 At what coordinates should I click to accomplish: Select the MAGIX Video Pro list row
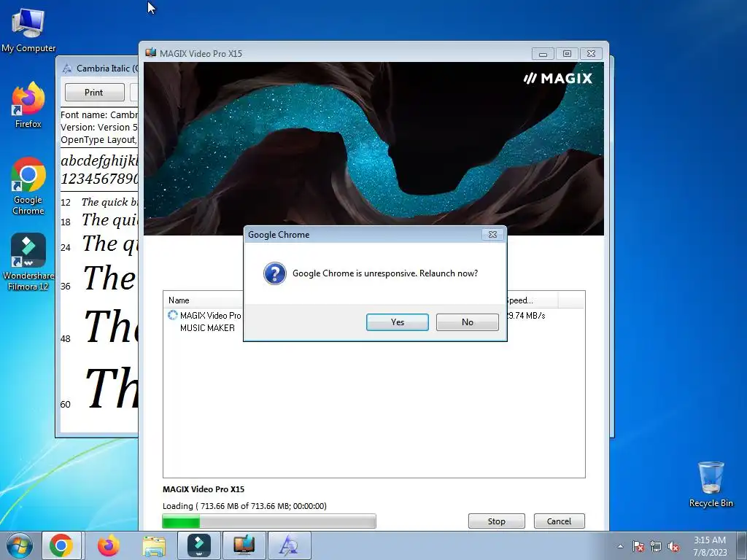click(x=373, y=315)
